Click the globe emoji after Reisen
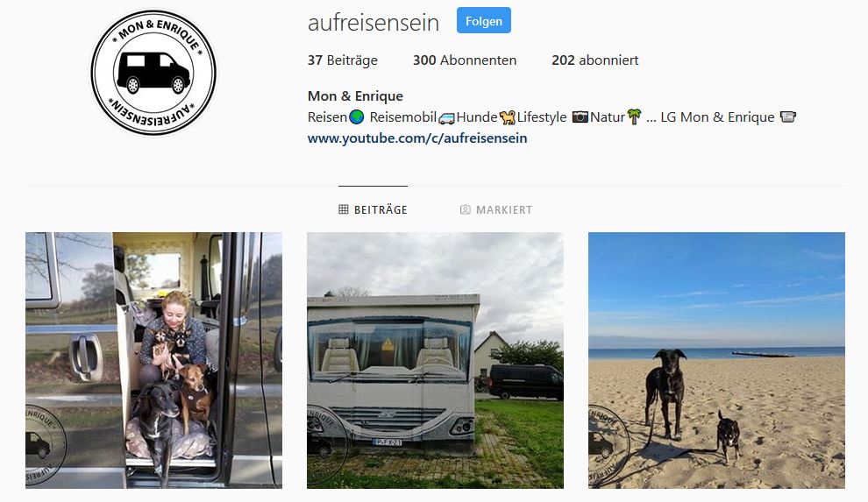This screenshot has width=868, height=502. click(357, 117)
